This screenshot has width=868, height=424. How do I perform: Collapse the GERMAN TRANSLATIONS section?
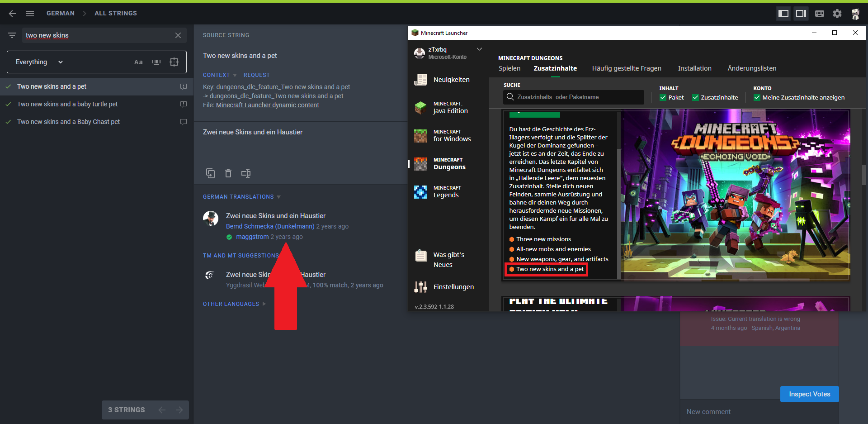(x=242, y=197)
